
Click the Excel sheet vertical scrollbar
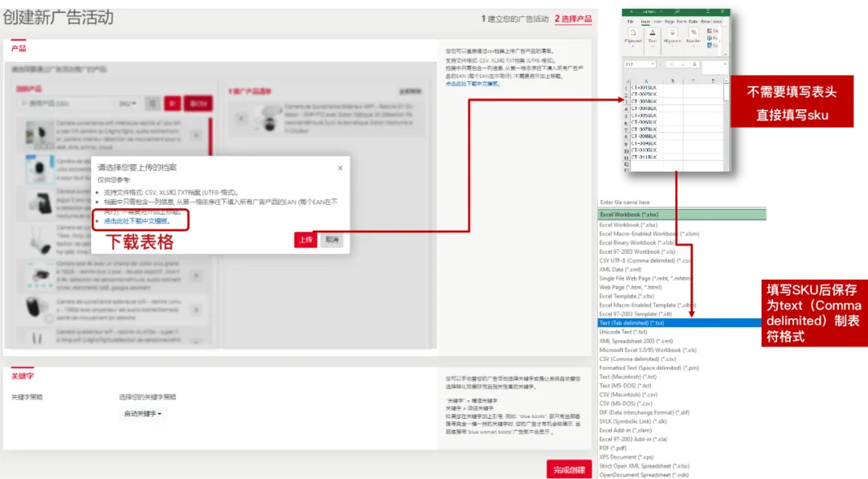[x=726, y=92]
